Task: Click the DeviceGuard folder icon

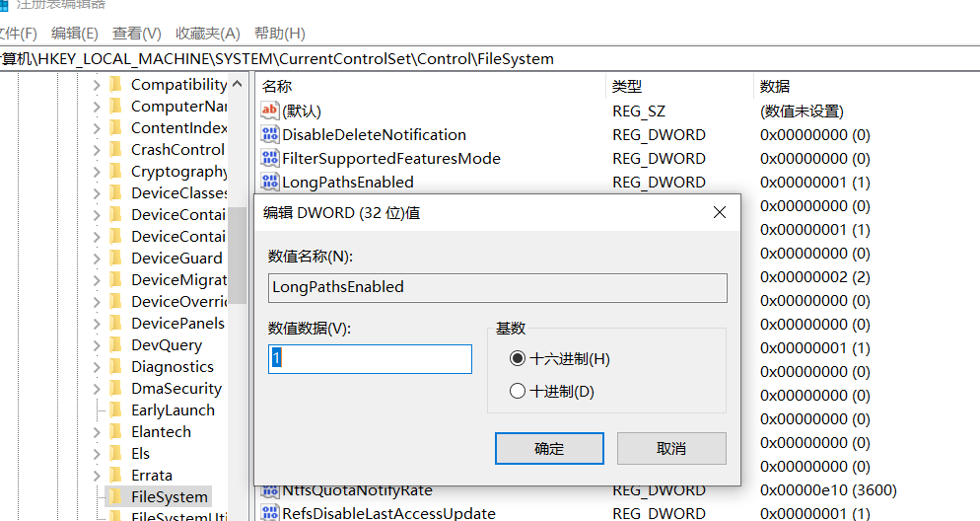Action: pyautogui.click(x=115, y=258)
